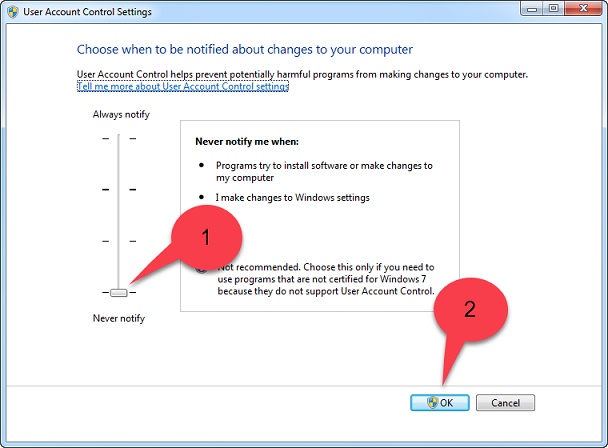Click the 'Programs try to install software' bullet text
The height and width of the screenshot is (448, 608).
(x=324, y=171)
